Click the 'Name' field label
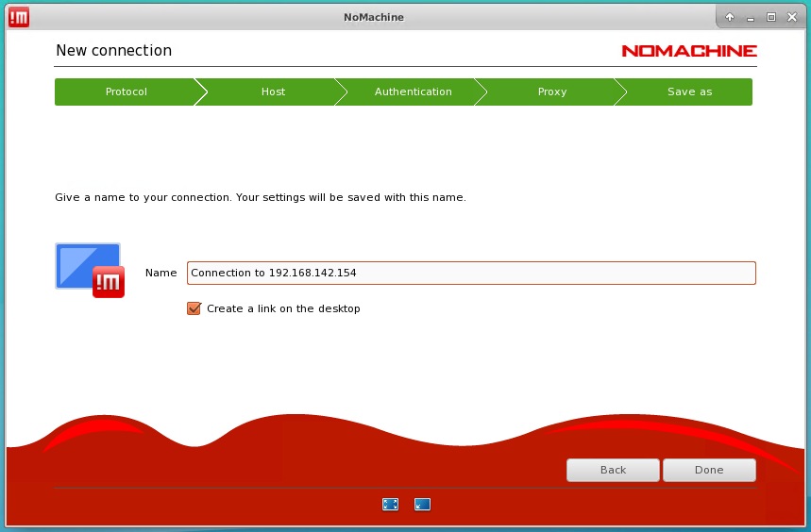The height and width of the screenshot is (532, 811). 161,273
